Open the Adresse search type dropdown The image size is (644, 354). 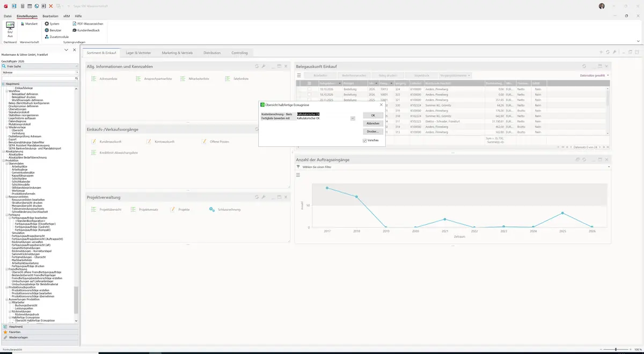(76, 72)
